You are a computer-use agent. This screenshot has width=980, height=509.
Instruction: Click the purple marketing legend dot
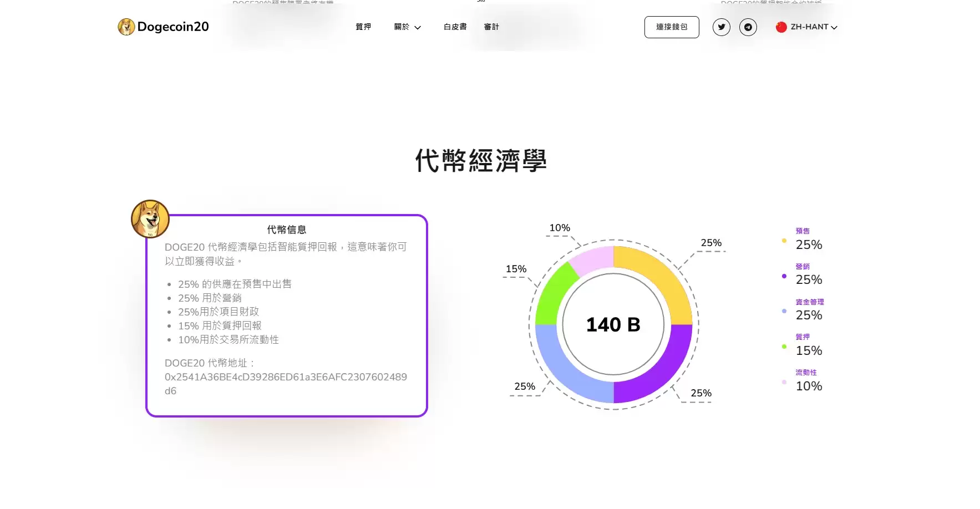tap(784, 276)
